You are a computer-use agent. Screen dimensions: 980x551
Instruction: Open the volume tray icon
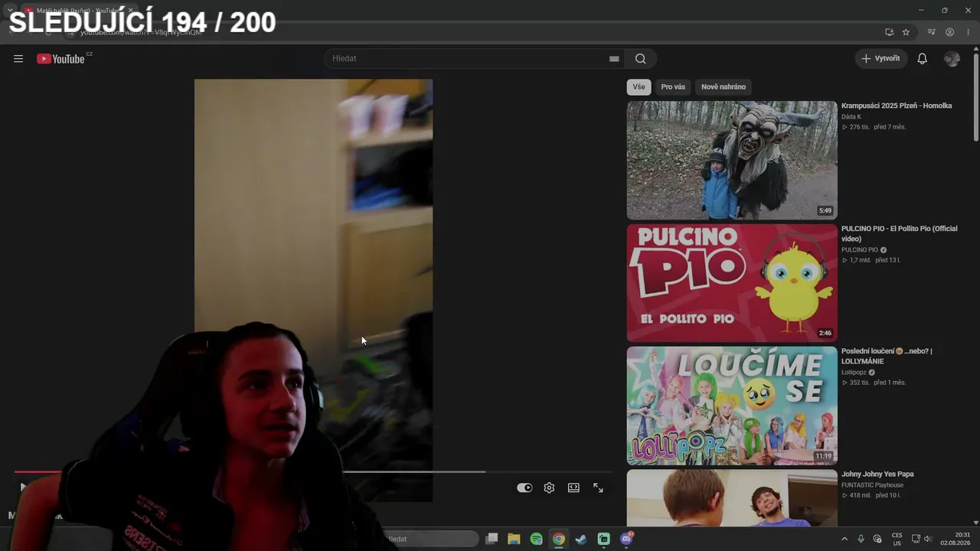click(x=929, y=539)
